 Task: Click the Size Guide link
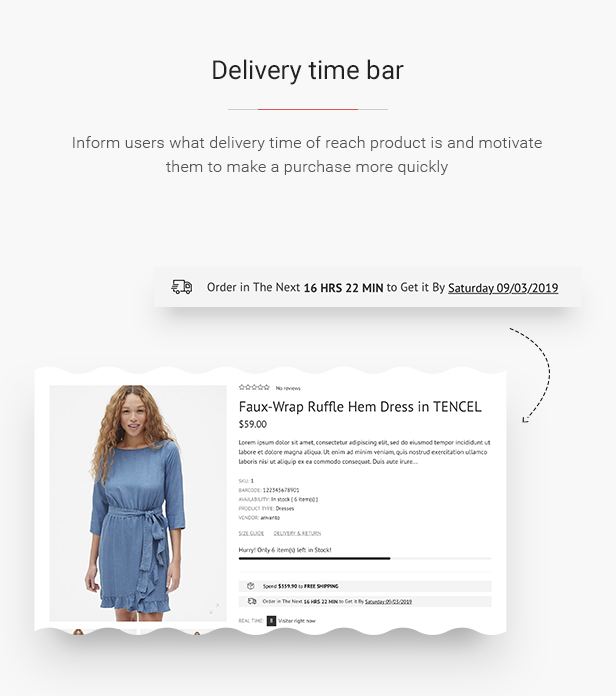coord(251,533)
